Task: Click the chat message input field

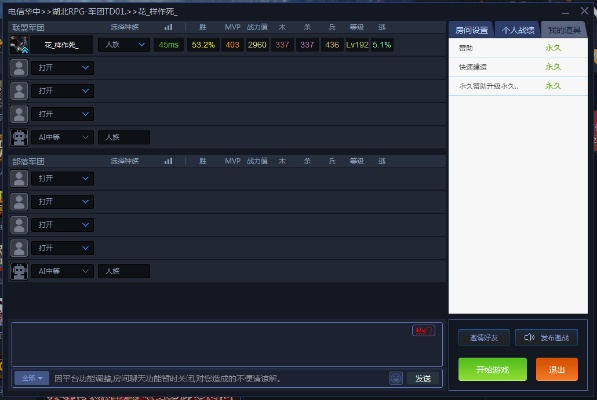Action: [219, 378]
